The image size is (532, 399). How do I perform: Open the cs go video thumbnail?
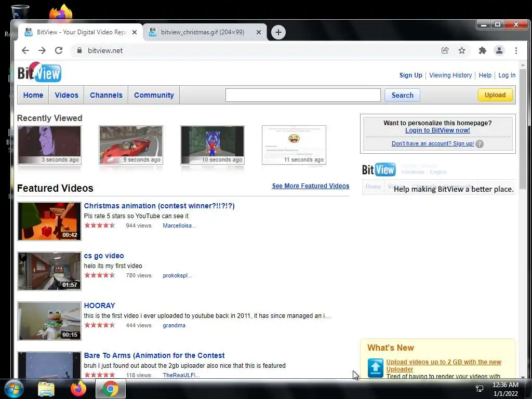point(49,271)
